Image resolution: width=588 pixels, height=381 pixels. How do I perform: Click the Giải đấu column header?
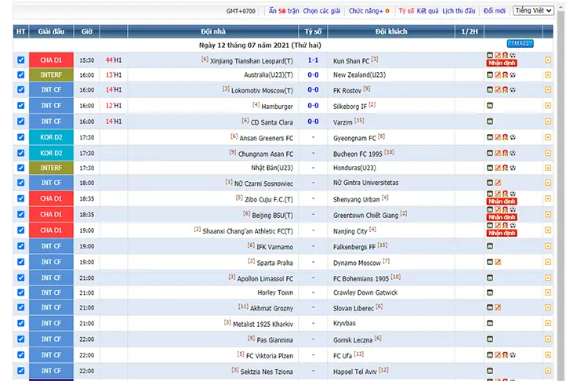click(52, 31)
